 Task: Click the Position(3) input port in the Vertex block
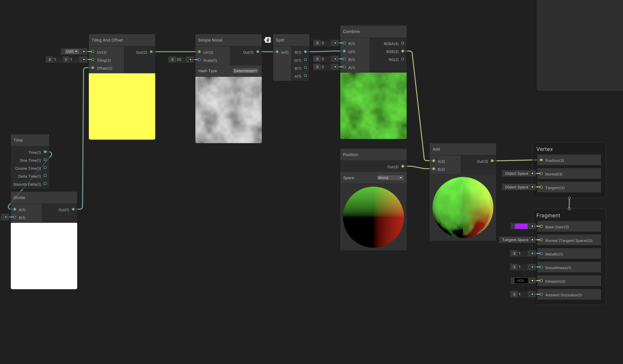pyautogui.click(x=541, y=160)
